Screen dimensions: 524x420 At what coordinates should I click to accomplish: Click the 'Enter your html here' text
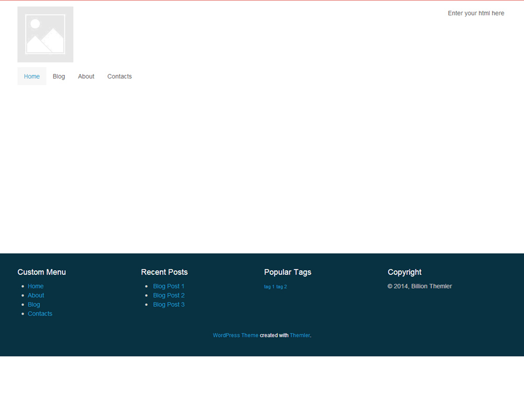476,14
